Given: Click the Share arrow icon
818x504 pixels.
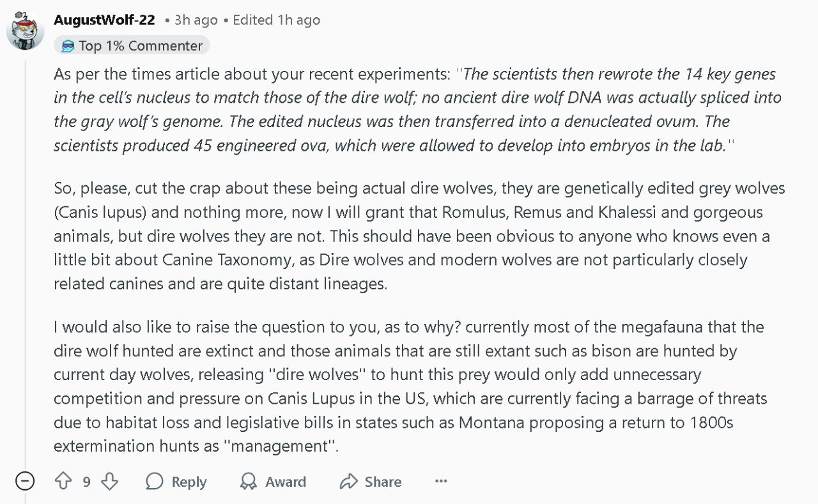Looking at the screenshot, I should coord(348,481).
